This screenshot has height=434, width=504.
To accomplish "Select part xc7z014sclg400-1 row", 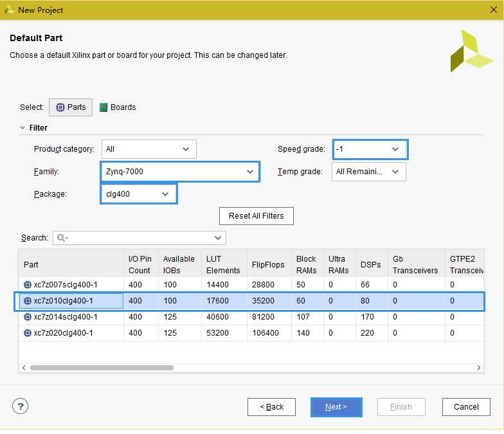I will pyautogui.click(x=251, y=316).
